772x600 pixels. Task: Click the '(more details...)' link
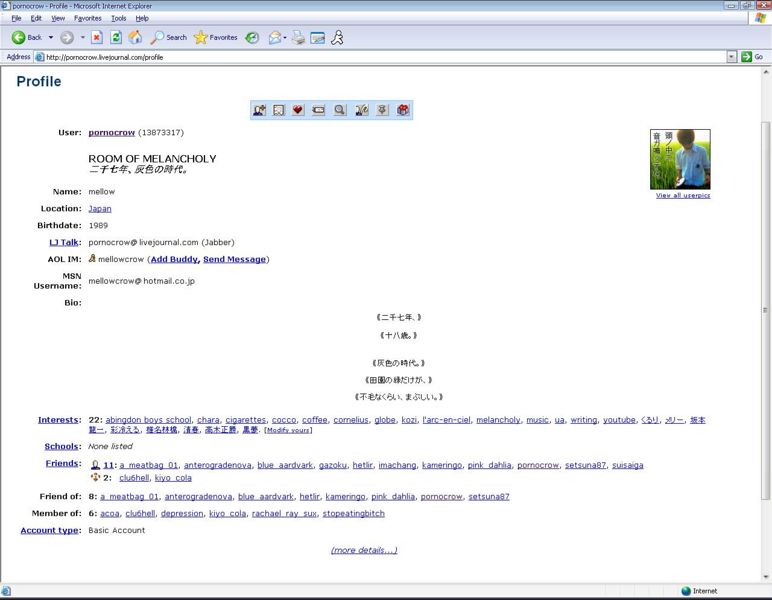(x=364, y=550)
